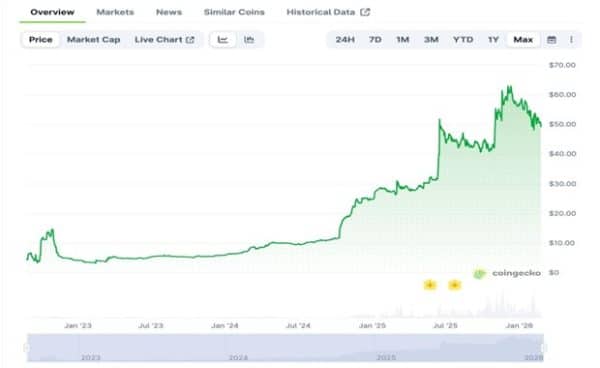Select the line chart icon
600x368 pixels.
[x=223, y=40]
